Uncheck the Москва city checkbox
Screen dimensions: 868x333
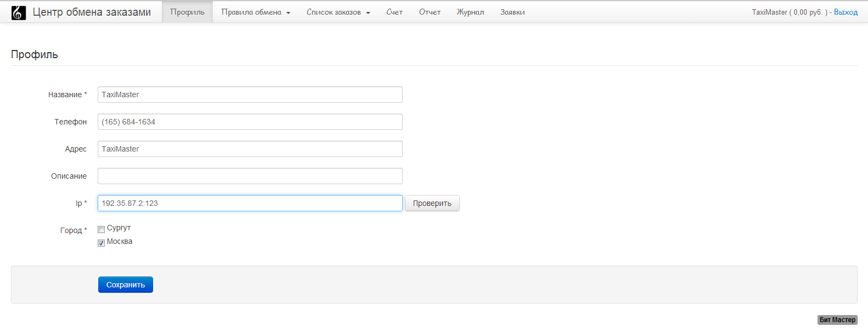[x=102, y=243]
